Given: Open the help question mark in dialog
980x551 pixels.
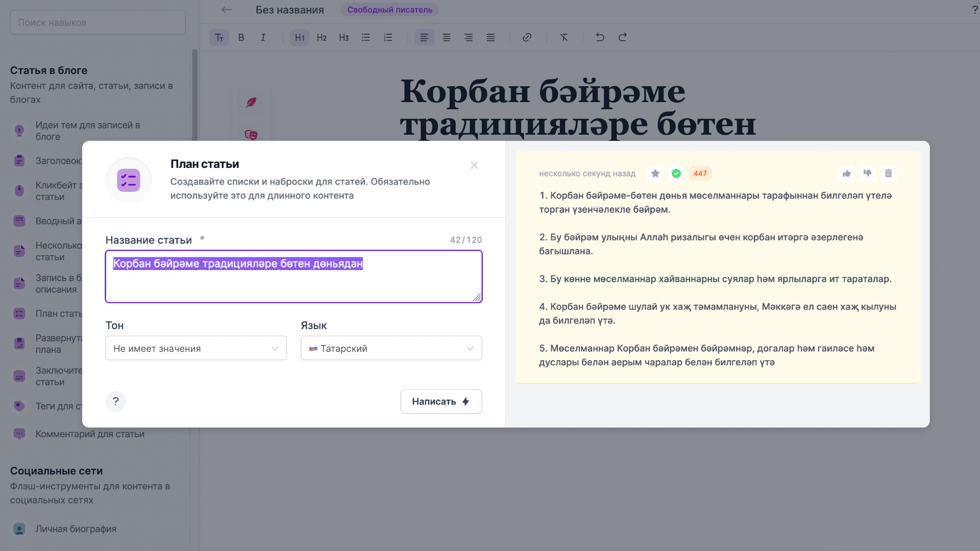Looking at the screenshot, I should click(x=116, y=402).
